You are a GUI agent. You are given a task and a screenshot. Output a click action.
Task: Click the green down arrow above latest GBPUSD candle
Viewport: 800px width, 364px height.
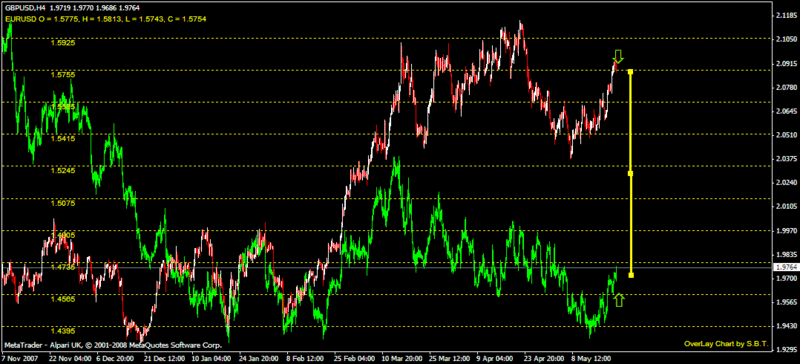tap(618, 56)
